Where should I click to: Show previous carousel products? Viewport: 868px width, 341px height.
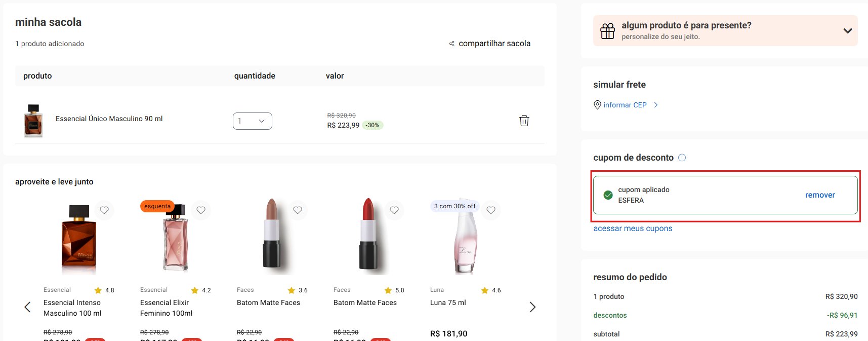coord(28,307)
